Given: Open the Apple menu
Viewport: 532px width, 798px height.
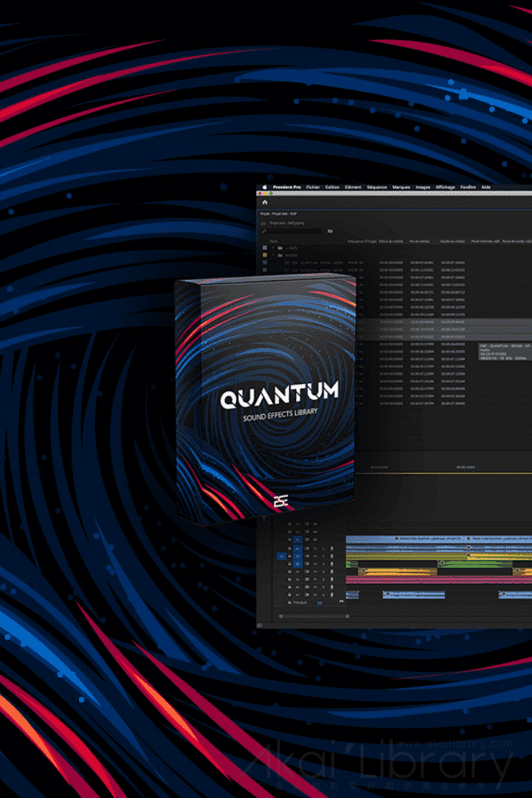Looking at the screenshot, I should coord(264,187).
